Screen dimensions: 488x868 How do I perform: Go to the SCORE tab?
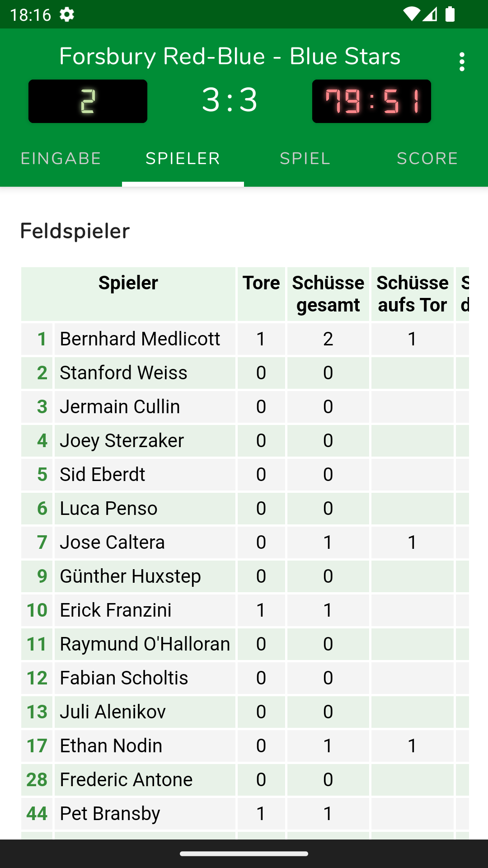coord(427,159)
